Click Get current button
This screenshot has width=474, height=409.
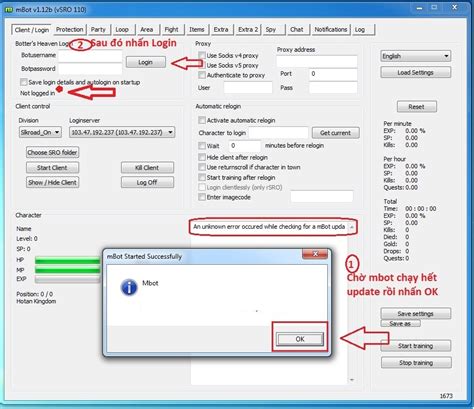pyautogui.click(x=335, y=133)
